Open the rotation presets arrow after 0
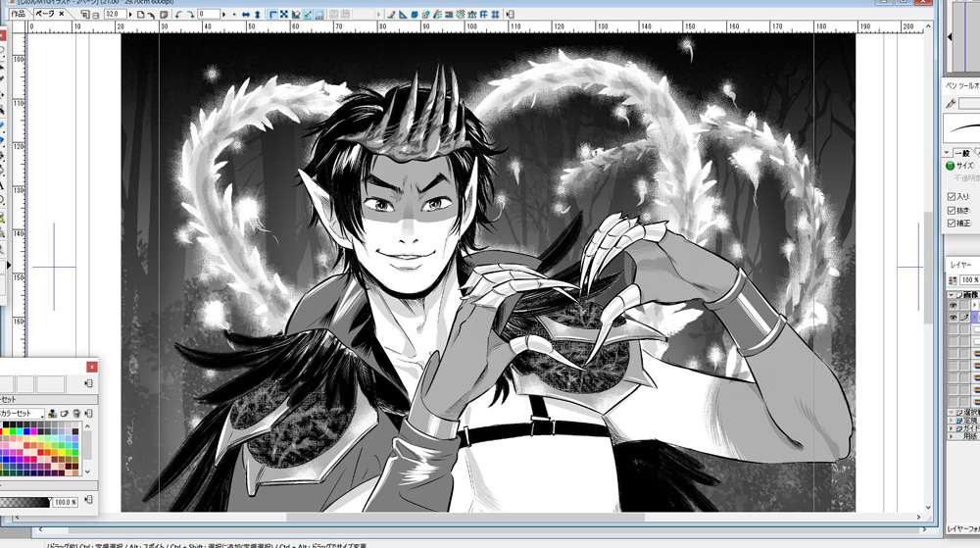The image size is (980, 548). [x=225, y=14]
